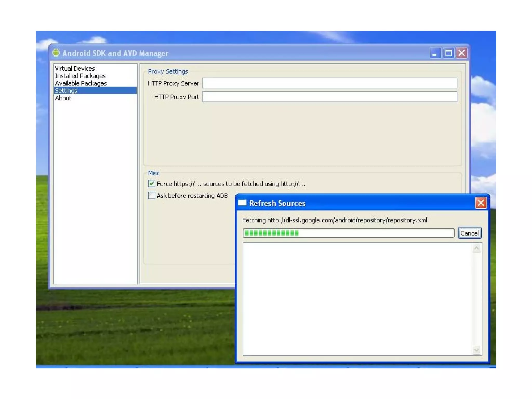The image size is (532, 399).
Task: Select Installed Packages from the list
Action: [x=80, y=76]
